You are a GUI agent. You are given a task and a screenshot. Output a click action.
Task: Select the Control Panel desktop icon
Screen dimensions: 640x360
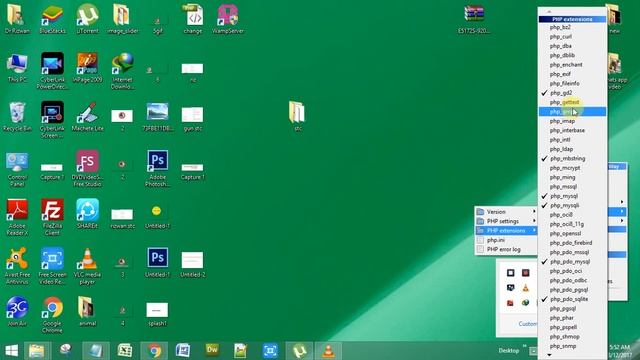tap(17, 169)
